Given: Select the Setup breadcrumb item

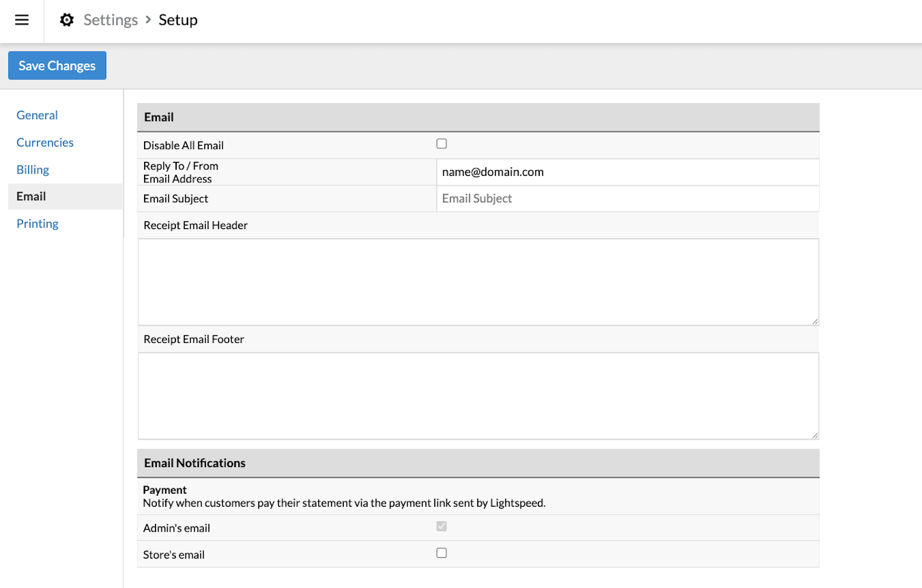Looking at the screenshot, I should 178,20.
